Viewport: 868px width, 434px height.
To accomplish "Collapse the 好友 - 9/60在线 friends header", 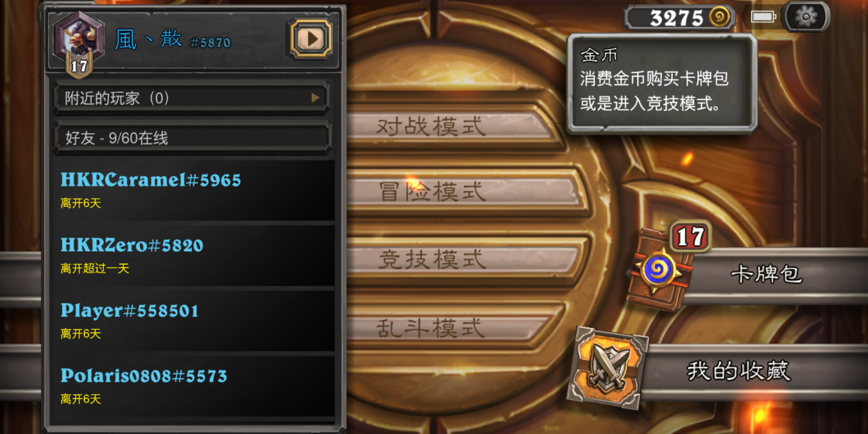I will click(x=192, y=138).
